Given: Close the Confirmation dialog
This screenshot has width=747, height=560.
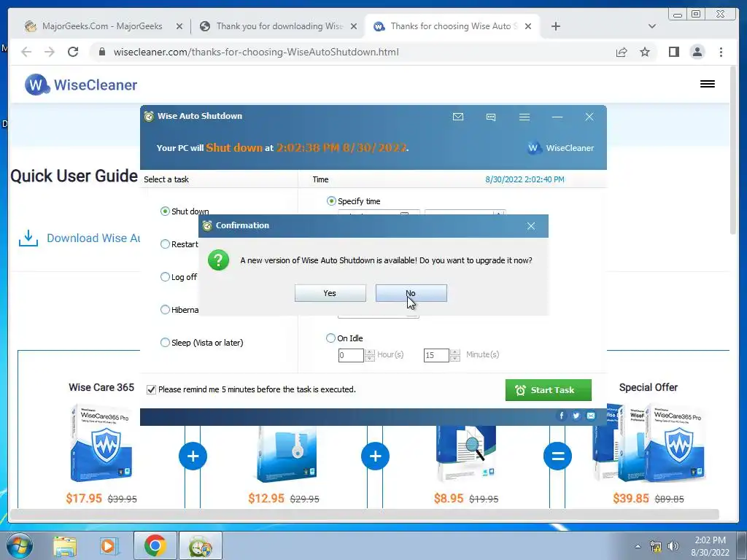Looking at the screenshot, I should coord(531,226).
